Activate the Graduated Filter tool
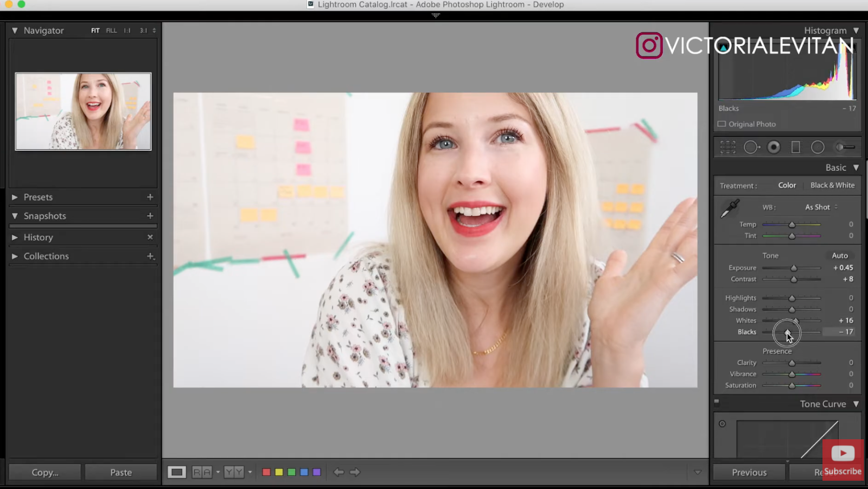Screen dimensions: 868x489 click(x=796, y=147)
